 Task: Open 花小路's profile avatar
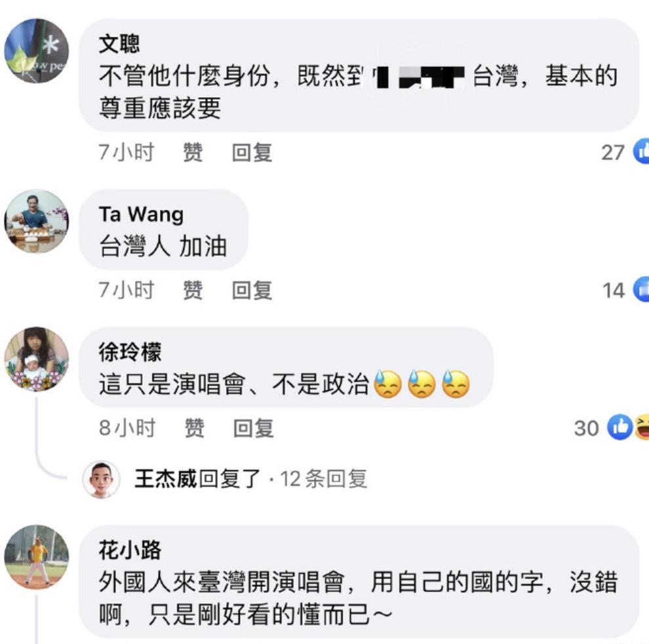(x=37, y=557)
